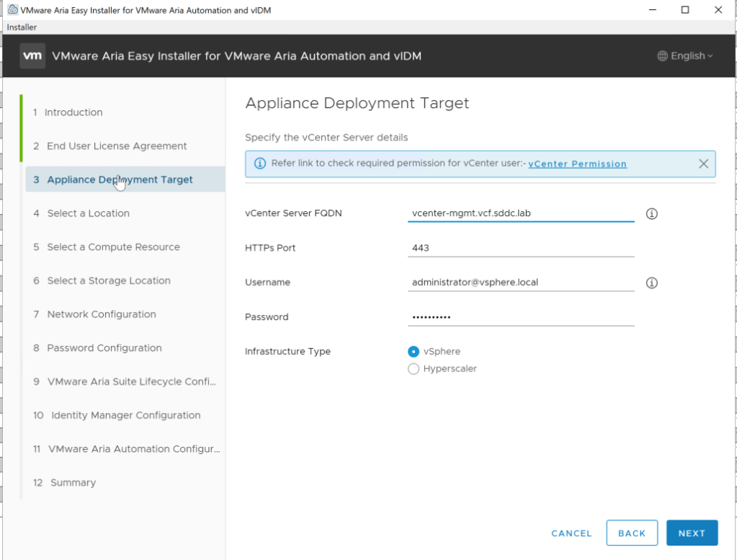Click the globe language icon
The width and height of the screenshot is (737, 560).
[x=662, y=56]
